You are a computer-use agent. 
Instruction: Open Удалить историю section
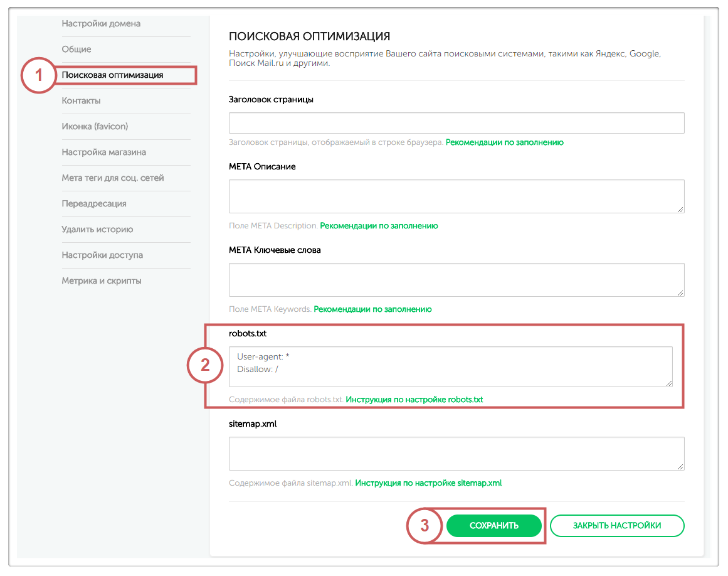(97, 230)
